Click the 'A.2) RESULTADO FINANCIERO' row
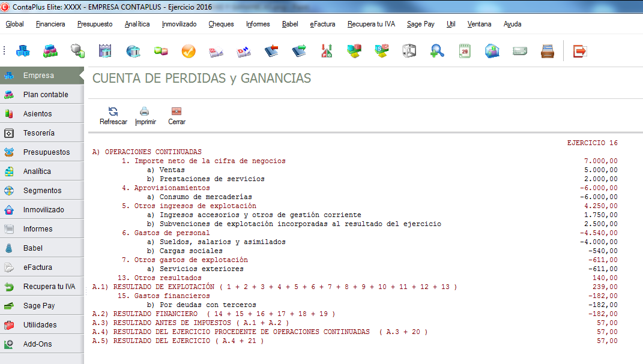Screen dimensions: 643x364 click(355, 314)
